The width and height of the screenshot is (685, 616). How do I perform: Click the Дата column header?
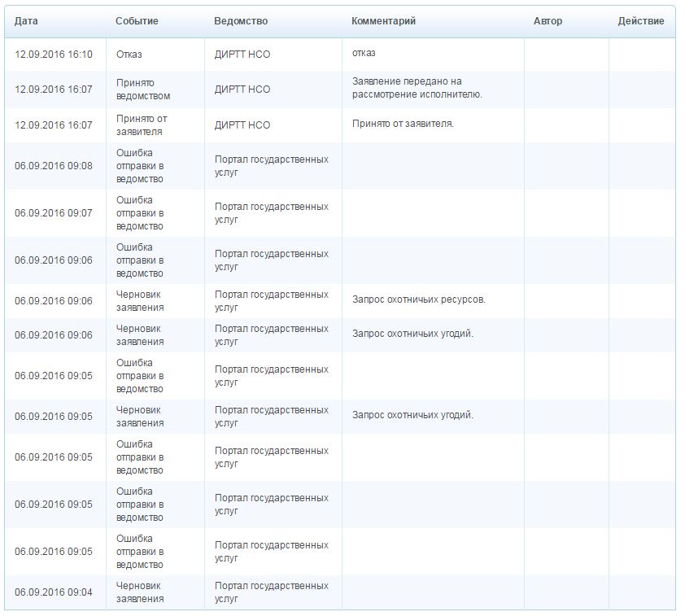26,21
